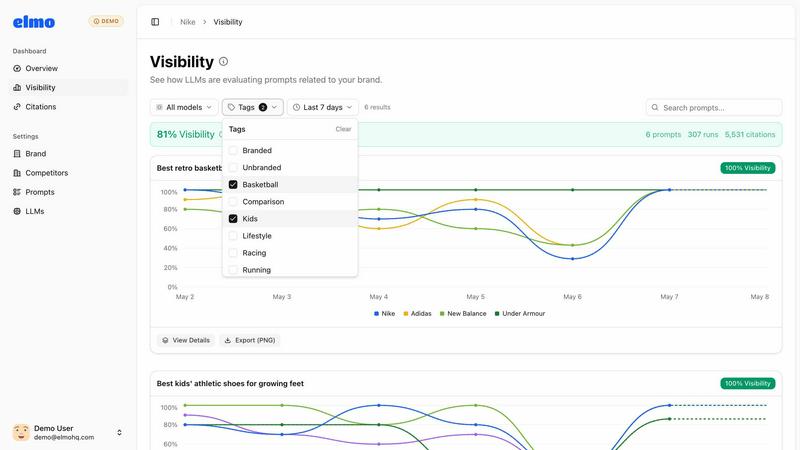Open the LLMs settings page
Image resolution: width=800 pixels, height=450 pixels.
click(70, 211)
